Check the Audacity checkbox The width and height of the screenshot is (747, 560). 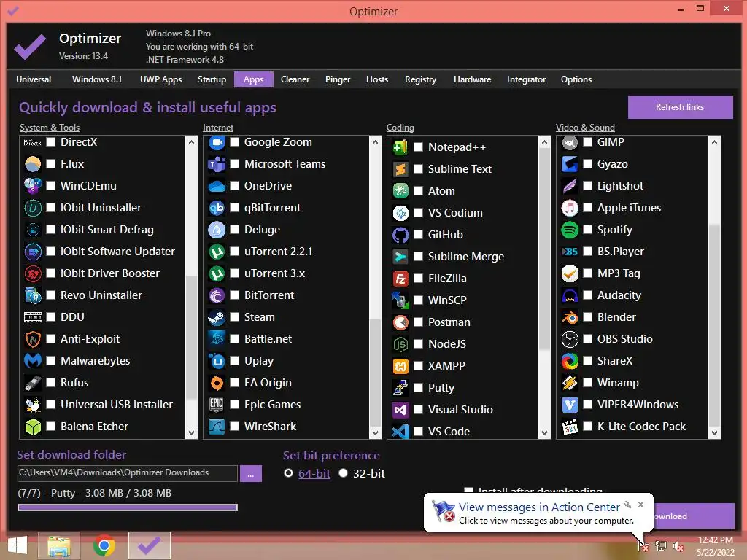pos(588,295)
